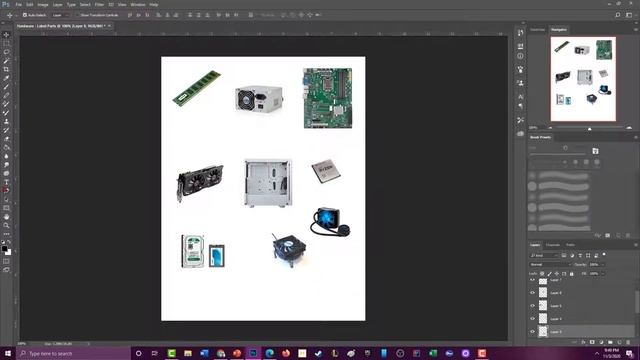Screen dimensions: 640x360
Task: Hide the highlighted selected layer's eye
Action: (x=532, y=331)
